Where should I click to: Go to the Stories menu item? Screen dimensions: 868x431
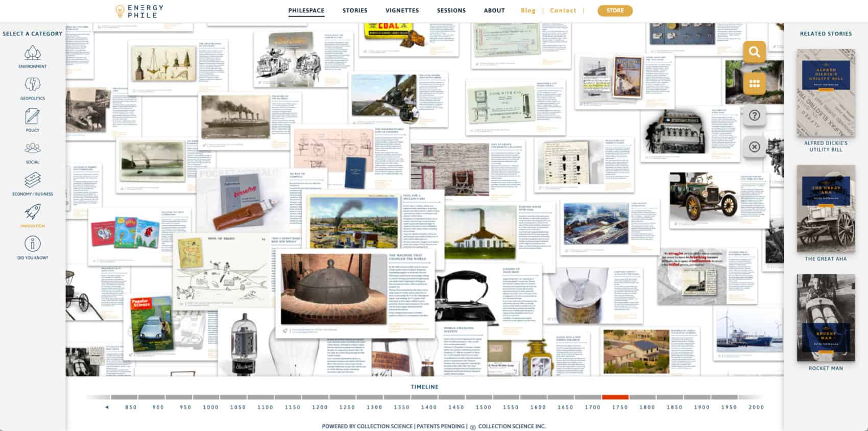pos(355,11)
